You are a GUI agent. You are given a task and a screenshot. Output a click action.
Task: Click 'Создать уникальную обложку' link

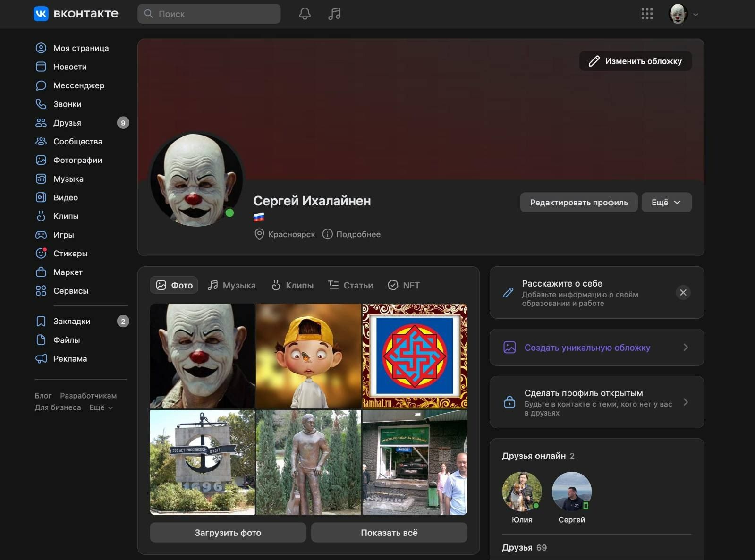587,348
